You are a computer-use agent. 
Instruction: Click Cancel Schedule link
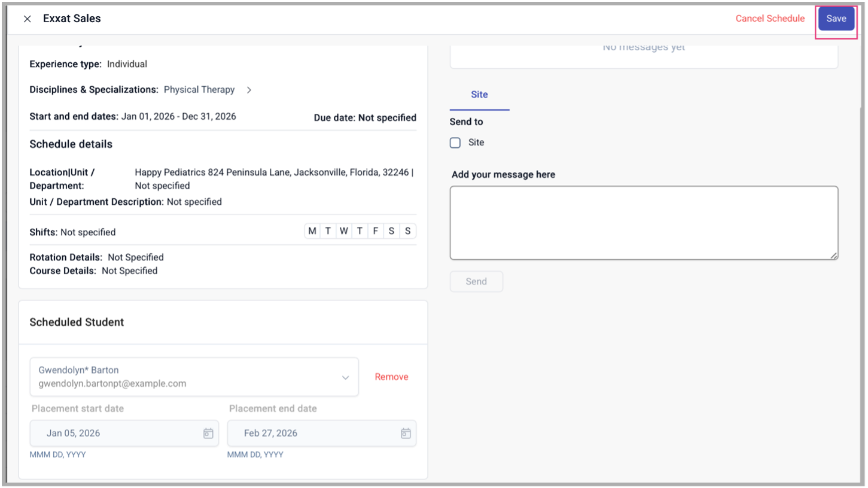tap(769, 19)
